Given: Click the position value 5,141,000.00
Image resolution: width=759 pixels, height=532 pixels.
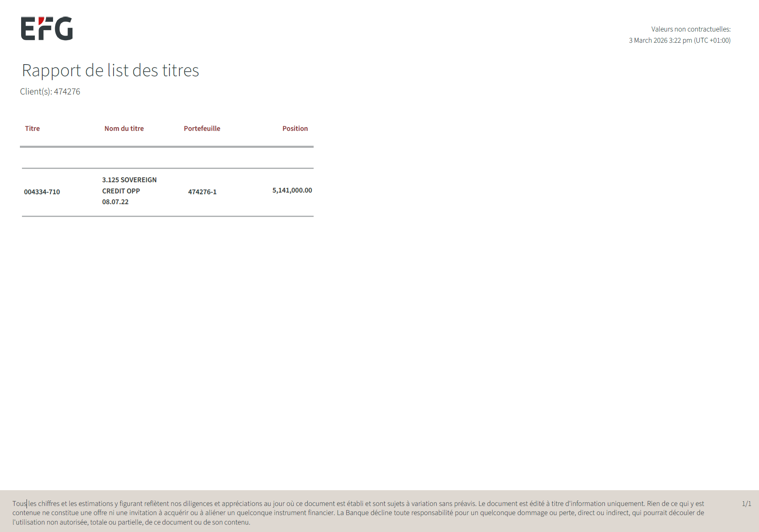Looking at the screenshot, I should pyautogui.click(x=292, y=190).
